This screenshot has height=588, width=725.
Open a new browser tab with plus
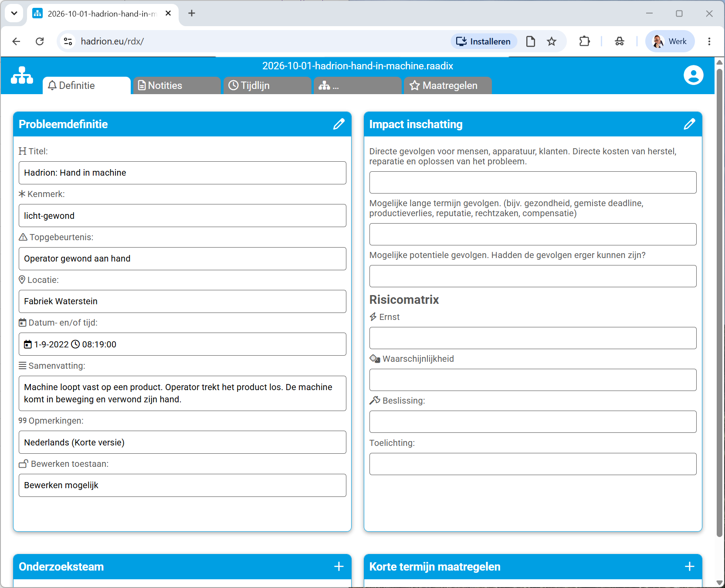(x=192, y=14)
